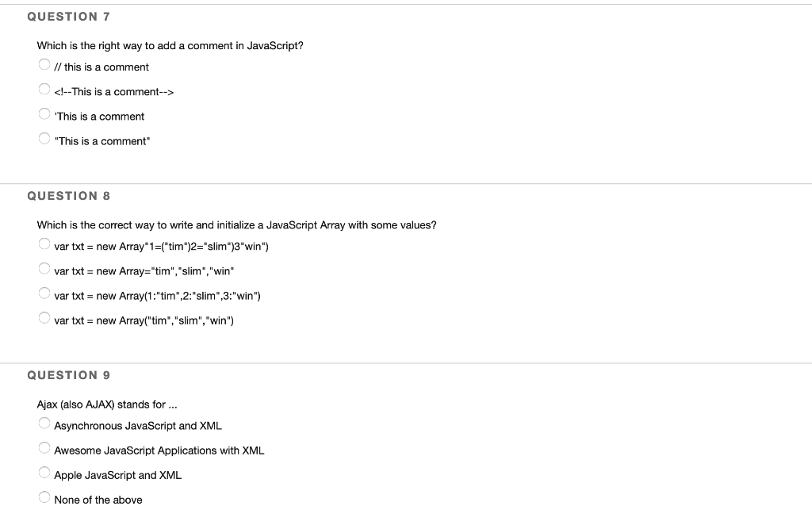Select the numbered-key Array option in Question 8
812x529 pixels.
(44, 293)
